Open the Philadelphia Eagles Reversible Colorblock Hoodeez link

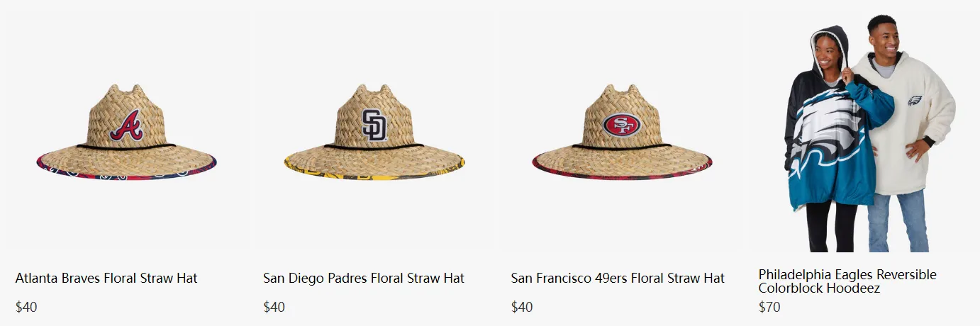[847, 281]
